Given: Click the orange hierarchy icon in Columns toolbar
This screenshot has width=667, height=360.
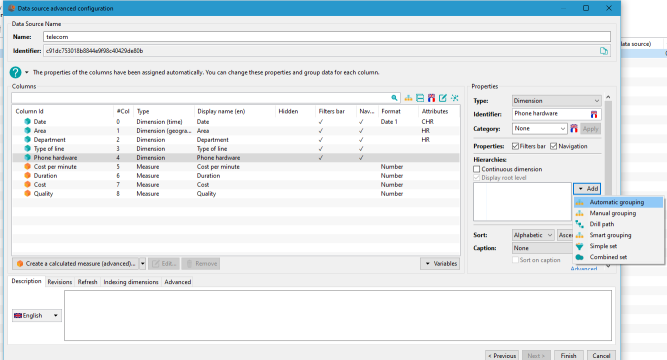Looking at the screenshot, I should (408, 98).
